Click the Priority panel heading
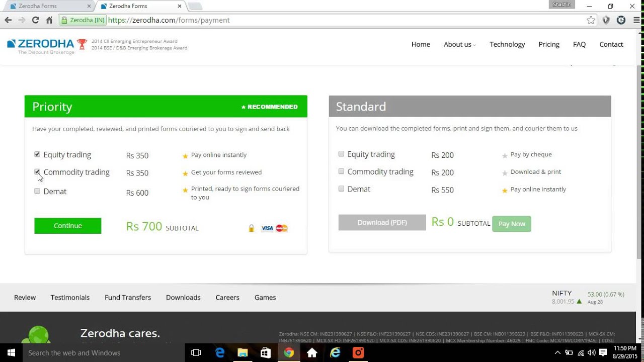Viewport: 644px width, 362px height. click(52, 107)
